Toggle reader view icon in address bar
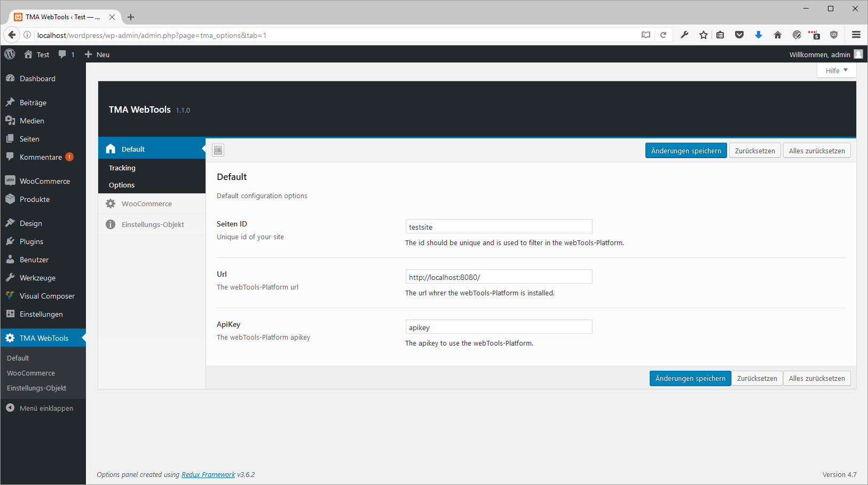868x485 pixels. pyautogui.click(x=646, y=35)
